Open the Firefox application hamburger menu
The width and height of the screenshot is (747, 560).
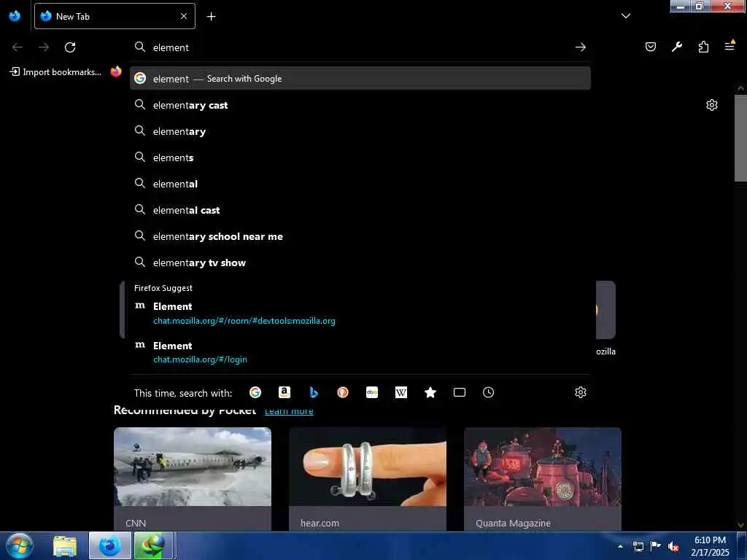[729, 46]
